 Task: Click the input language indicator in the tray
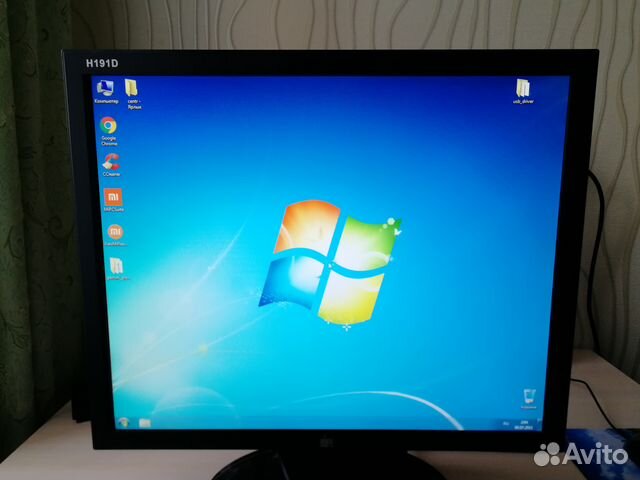505,424
